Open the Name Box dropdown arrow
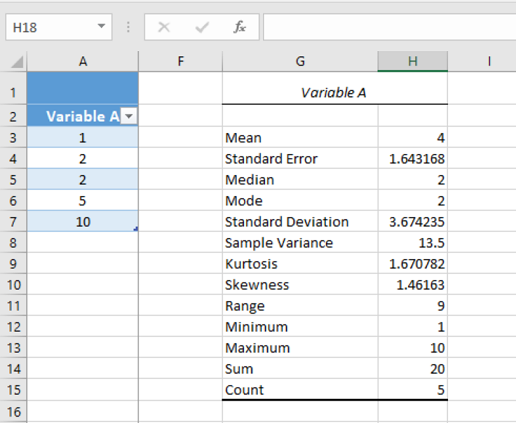This screenshot has height=423, width=516. pos(101,26)
